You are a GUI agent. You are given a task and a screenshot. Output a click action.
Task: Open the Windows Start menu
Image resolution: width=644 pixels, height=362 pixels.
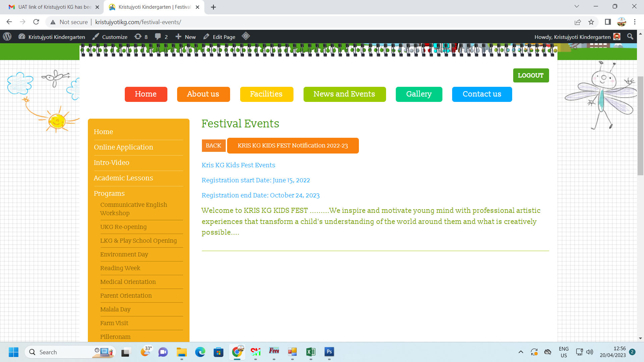14,352
